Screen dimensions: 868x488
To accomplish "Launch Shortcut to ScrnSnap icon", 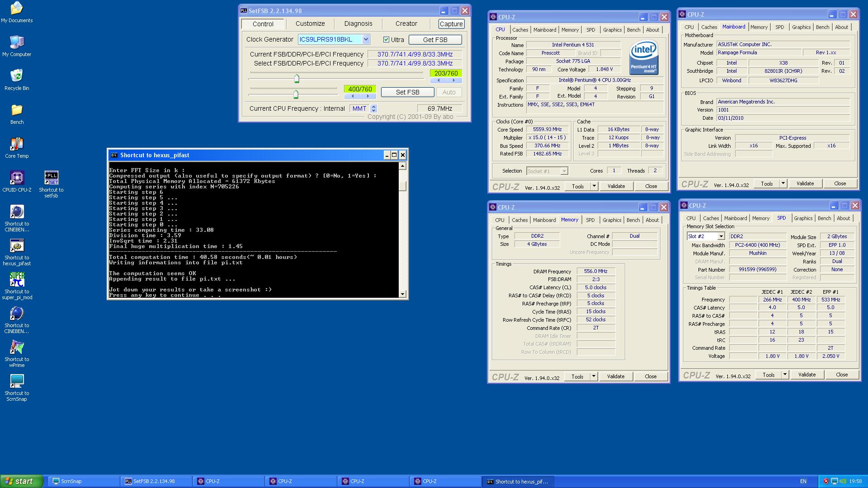I will coord(17,387).
